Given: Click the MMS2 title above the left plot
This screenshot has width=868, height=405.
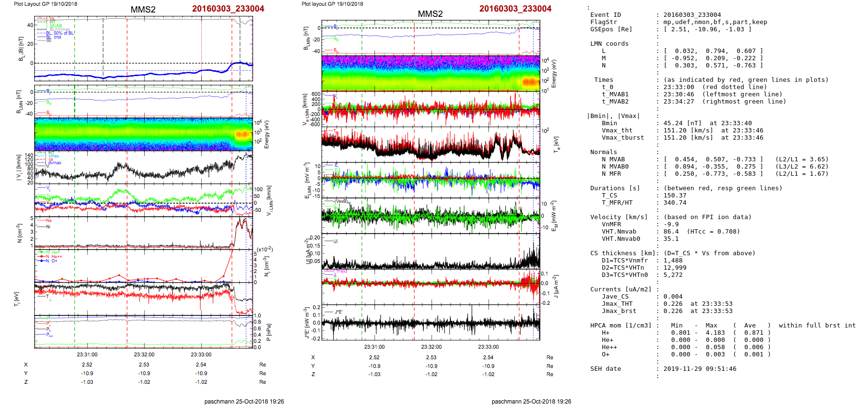Looking at the screenshot, I should (x=143, y=10).
